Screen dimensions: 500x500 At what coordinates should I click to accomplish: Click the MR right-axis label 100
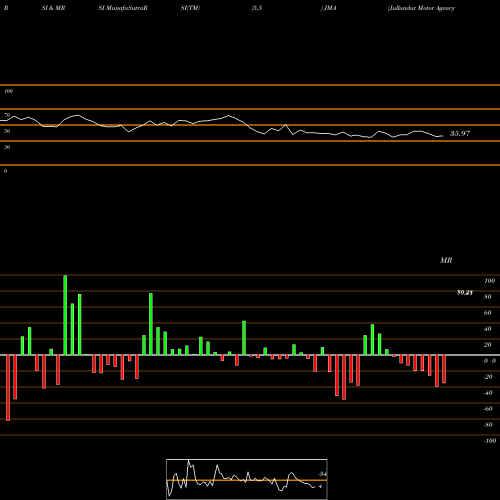[x=490, y=281]
